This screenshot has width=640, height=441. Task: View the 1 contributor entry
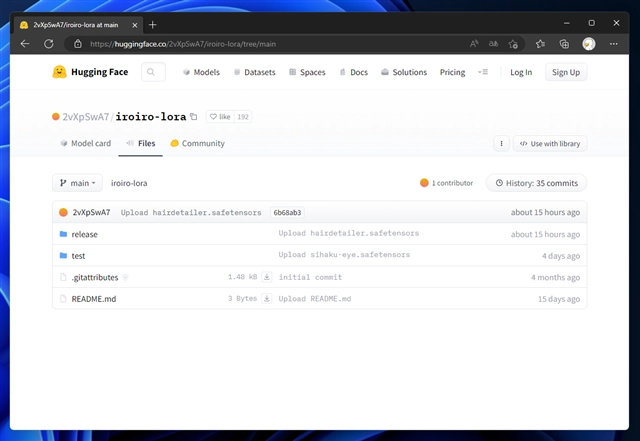[447, 183]
